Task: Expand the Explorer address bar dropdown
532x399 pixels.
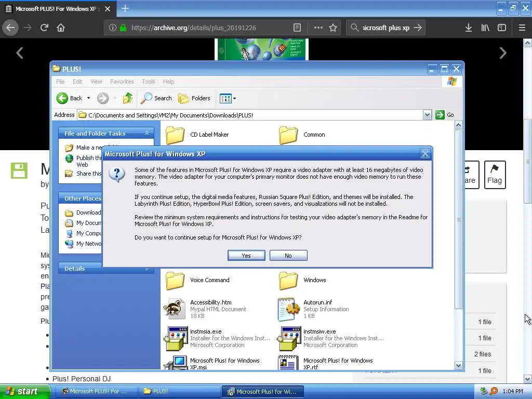Action: click(427, 115)
